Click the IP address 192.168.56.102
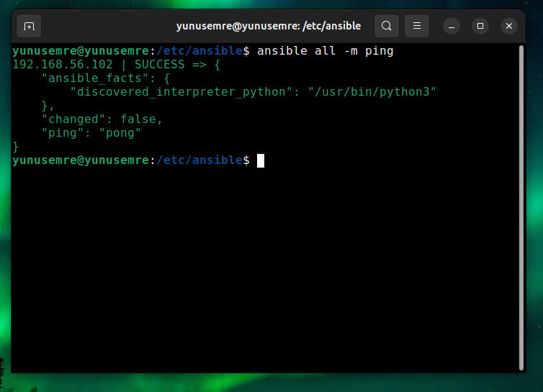543x392 pixels. tap(63, 65)
